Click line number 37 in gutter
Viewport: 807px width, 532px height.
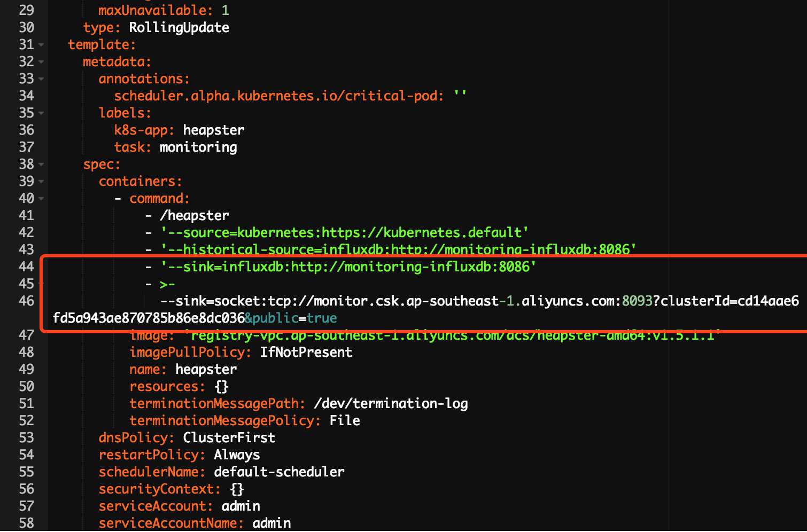tap(26, 147)
